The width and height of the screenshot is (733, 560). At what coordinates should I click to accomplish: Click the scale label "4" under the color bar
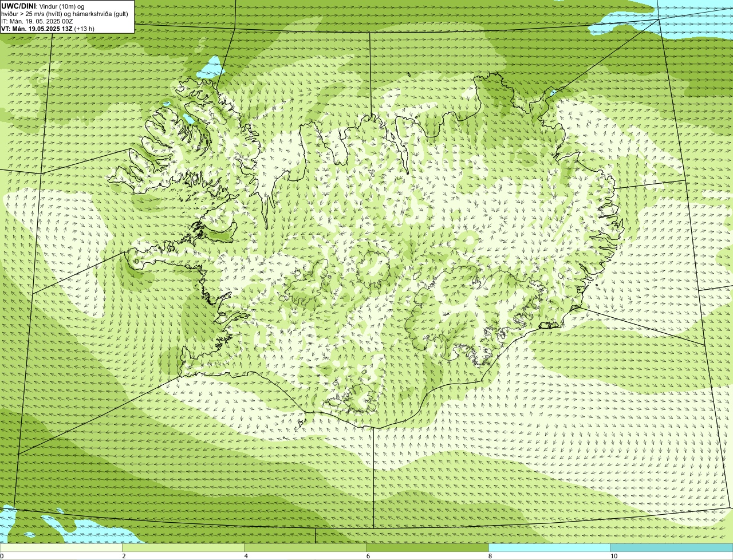pyautogui.click(x=246, y=556)
